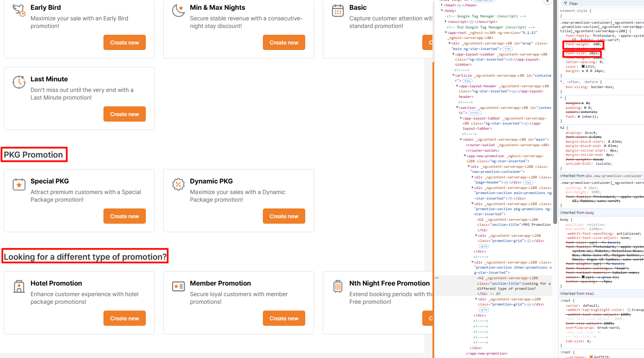Click 'Looking for a different type of promotion?' heading
This screenshot has height=358, width=644.
coord(85,257)
